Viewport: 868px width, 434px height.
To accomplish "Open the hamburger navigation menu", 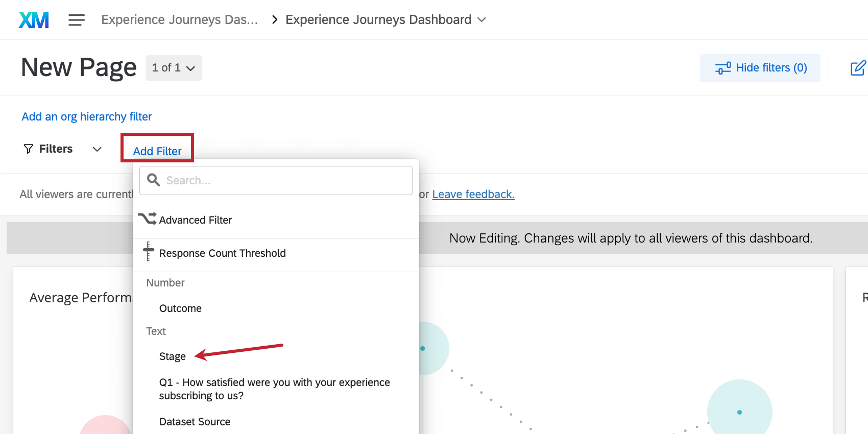I will pos(77,19).
